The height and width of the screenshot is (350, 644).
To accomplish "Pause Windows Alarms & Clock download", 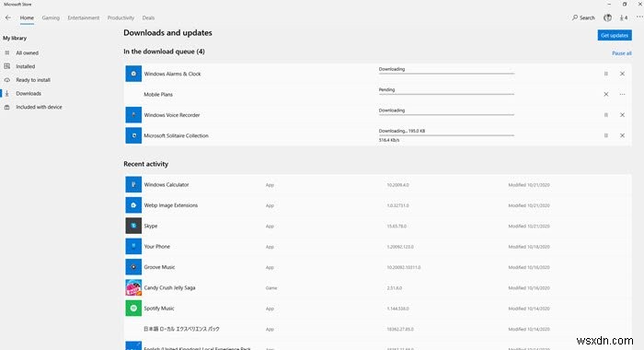I will coord(605,74).
